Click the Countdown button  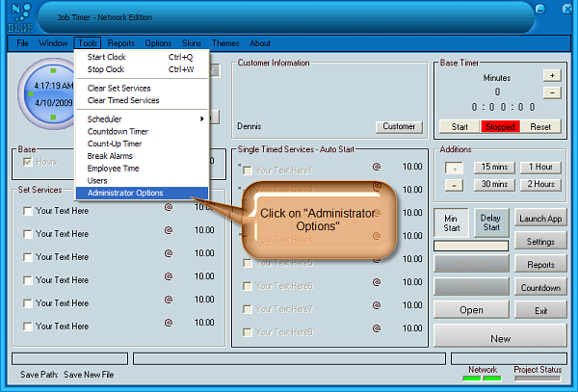click(x=540, y=287)
